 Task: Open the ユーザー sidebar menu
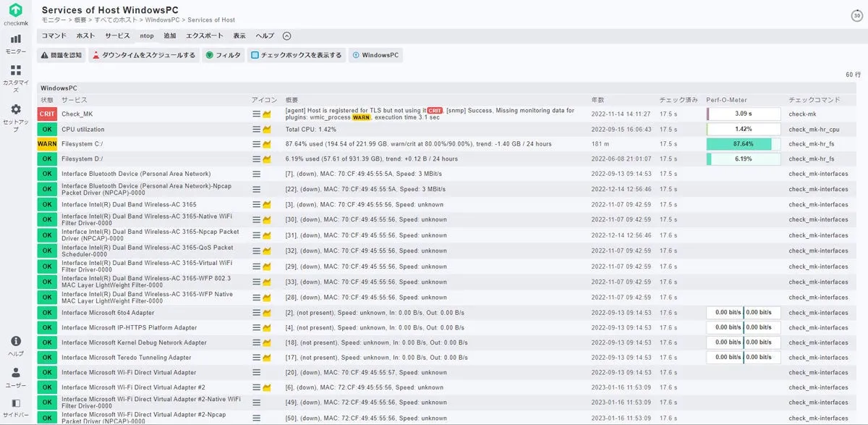16,376
